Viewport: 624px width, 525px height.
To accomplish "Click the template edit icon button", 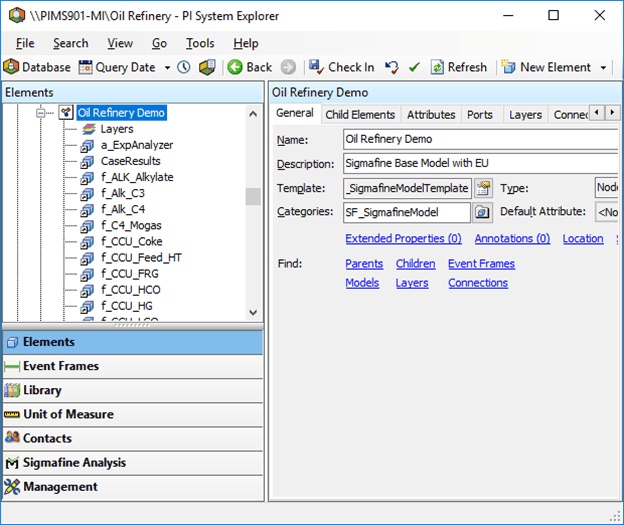I will [483, 188].
